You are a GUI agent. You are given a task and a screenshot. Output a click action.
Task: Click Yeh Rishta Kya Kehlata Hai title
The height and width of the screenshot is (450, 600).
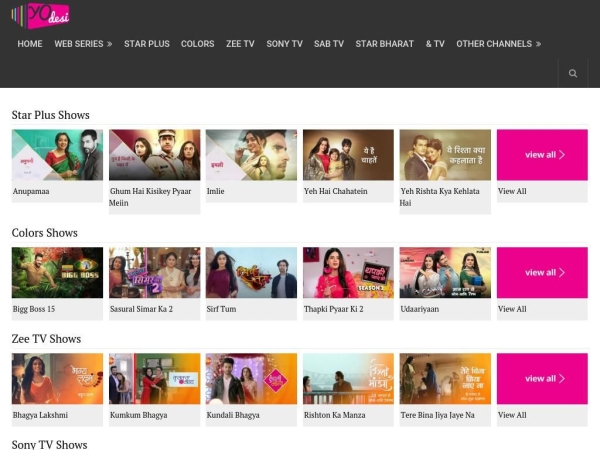click(440, 197)
